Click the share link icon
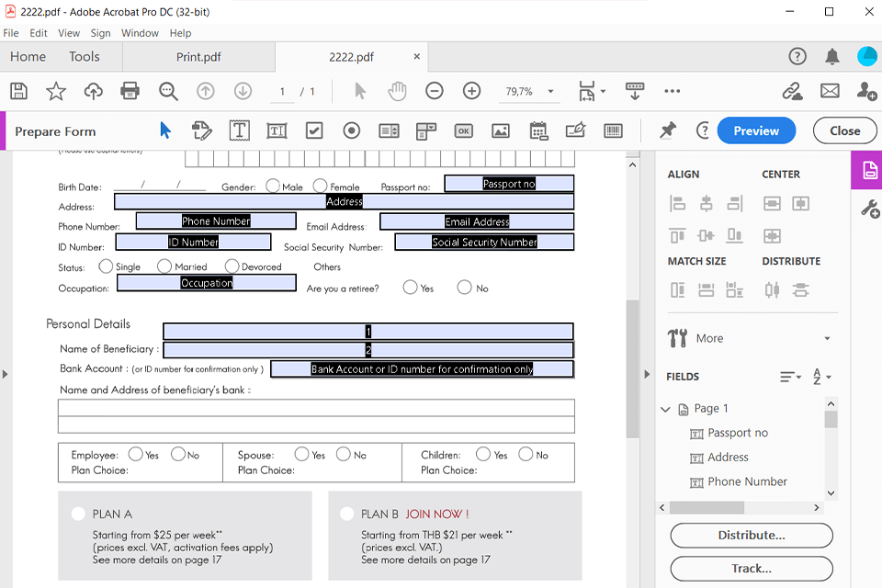 (792, 91)
